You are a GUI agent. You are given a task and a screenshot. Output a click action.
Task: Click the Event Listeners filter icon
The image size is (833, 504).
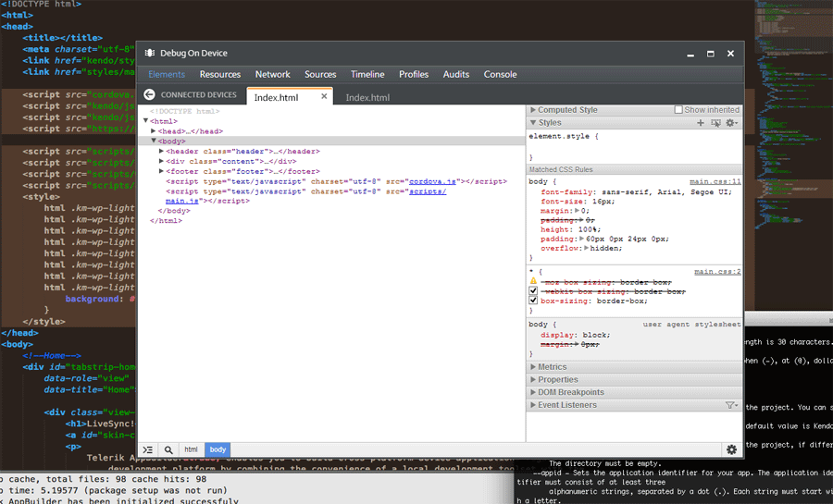[x=731, y=405]
